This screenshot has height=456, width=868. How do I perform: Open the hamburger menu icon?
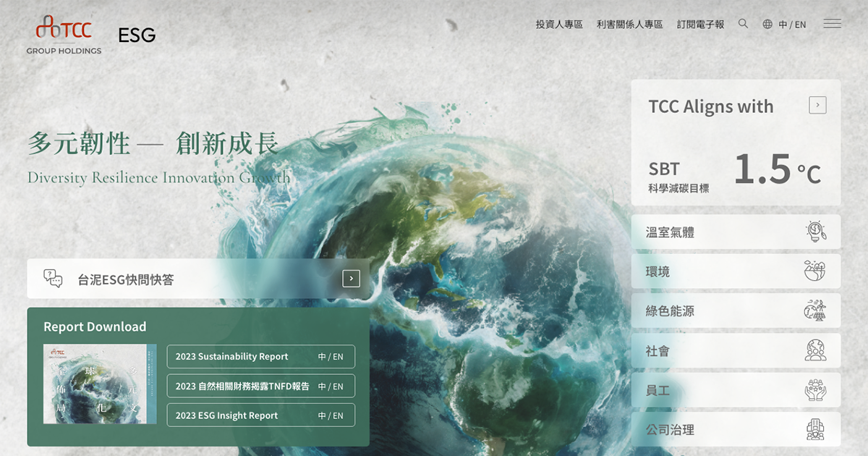832,24
